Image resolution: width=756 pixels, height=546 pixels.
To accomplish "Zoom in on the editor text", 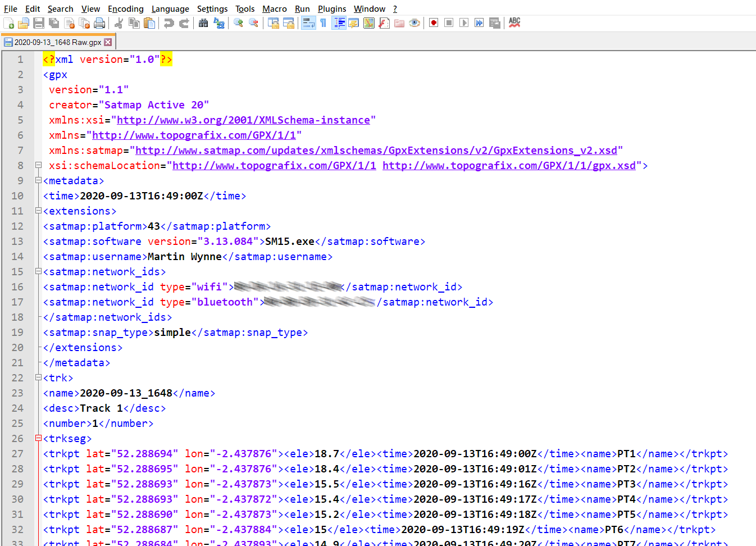I will [x=238, y=23].
